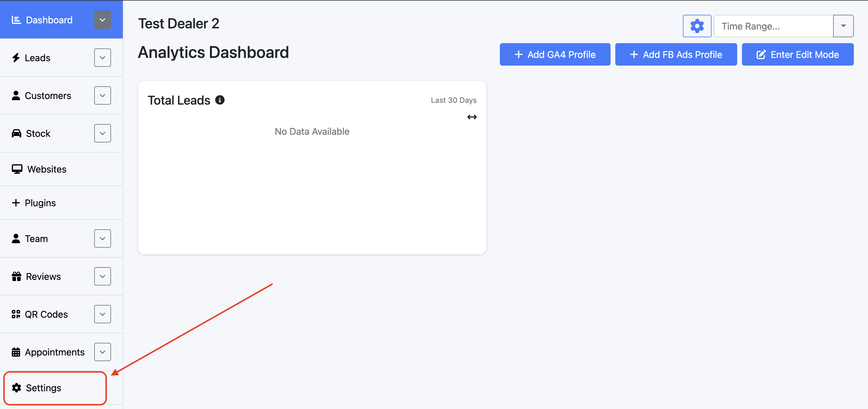The height and width of the screenshot is (409, 868).
Task: Collapse the Dashboard menu chevron
Action: 102,20
